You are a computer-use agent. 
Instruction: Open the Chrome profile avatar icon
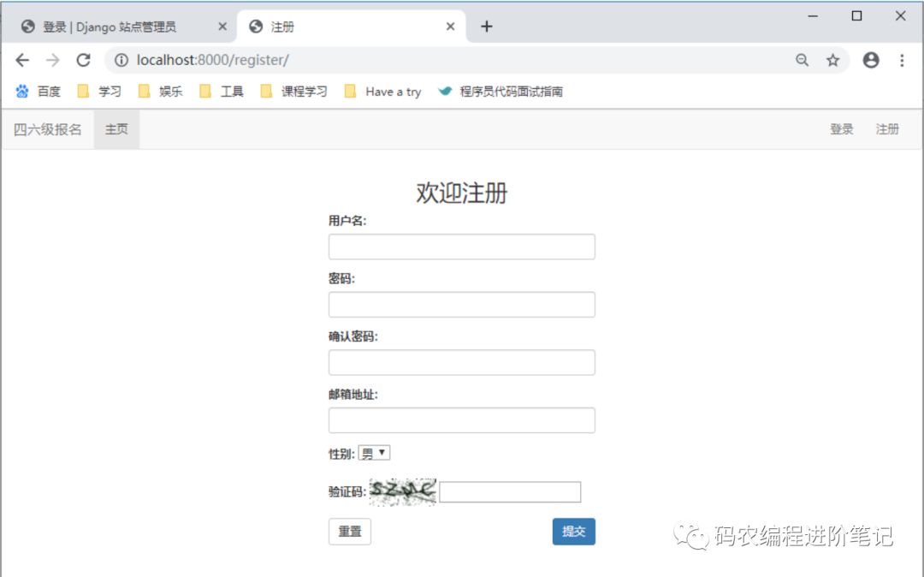pos(871,60)
